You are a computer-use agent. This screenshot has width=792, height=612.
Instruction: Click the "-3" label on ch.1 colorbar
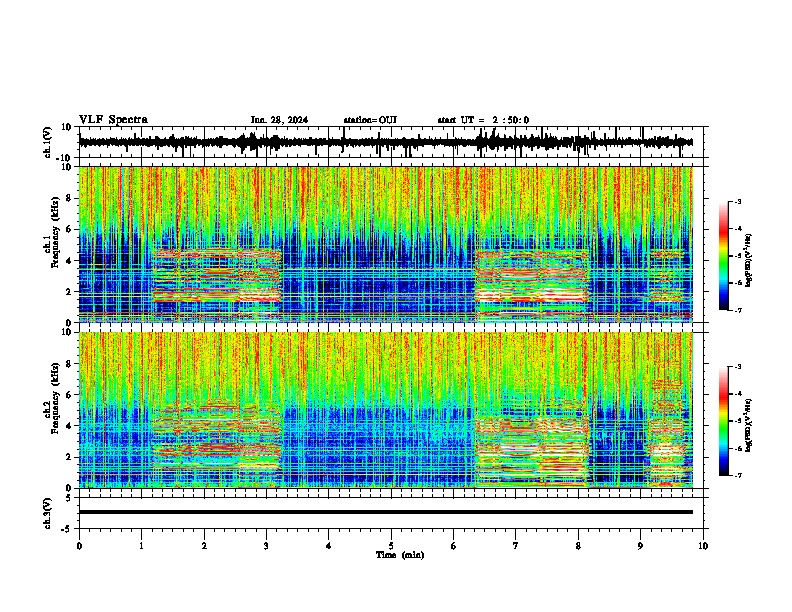coord(738,202)
